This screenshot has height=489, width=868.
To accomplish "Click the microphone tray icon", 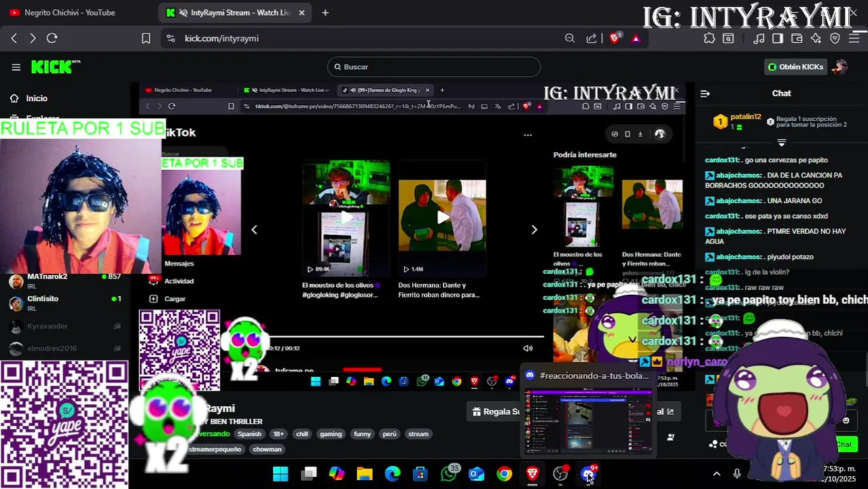I will click(737, 474).
